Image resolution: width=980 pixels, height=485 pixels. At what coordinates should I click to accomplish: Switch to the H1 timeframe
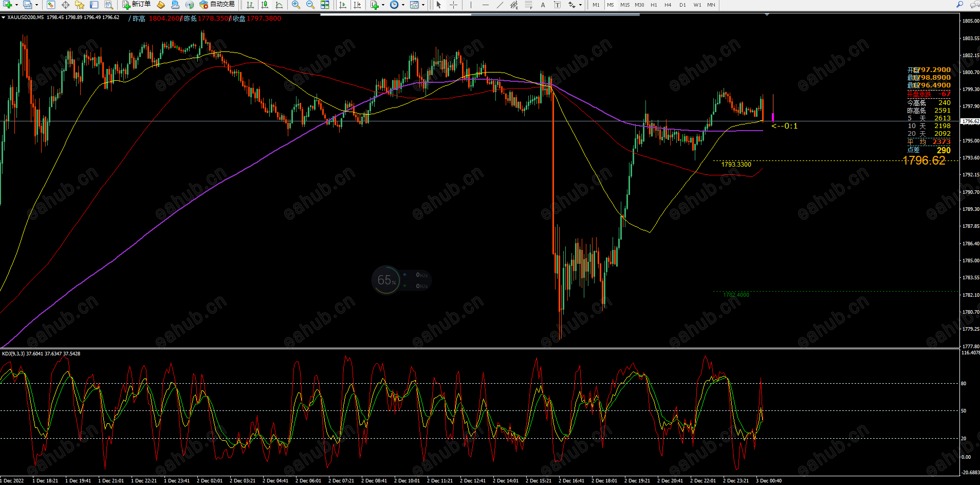(x=654, y=5)
